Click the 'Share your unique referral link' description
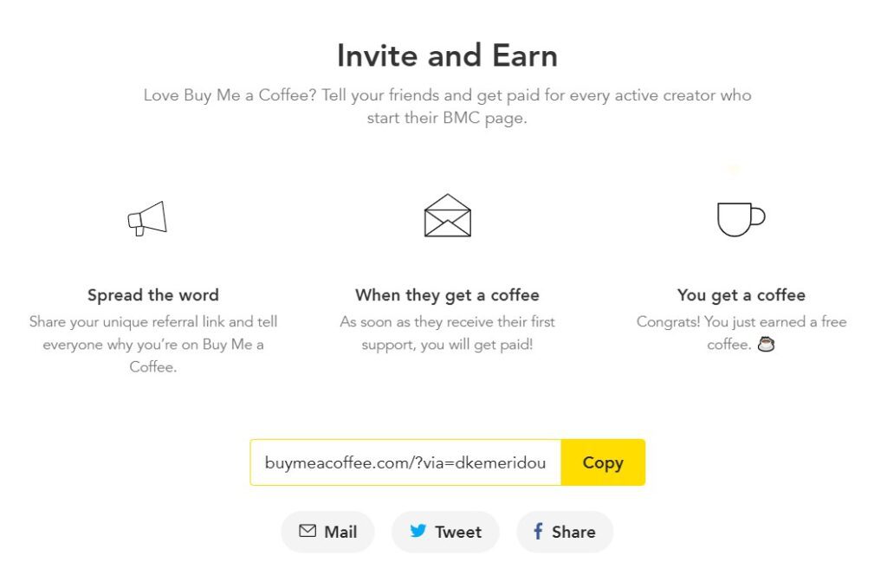The image size is (887, 588). pos(153,345)
